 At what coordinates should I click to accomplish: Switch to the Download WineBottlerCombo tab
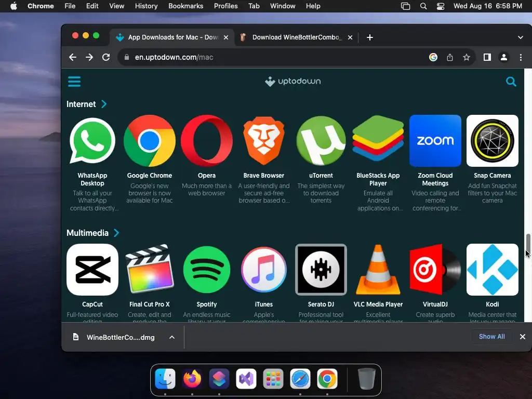pyautogui.click(x=295, y=37)
